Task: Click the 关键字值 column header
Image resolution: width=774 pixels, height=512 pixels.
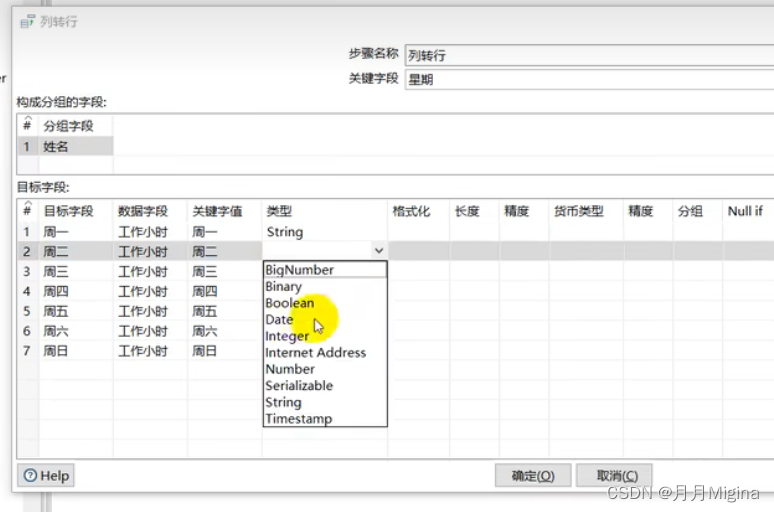Action: (x=225, y=211)
